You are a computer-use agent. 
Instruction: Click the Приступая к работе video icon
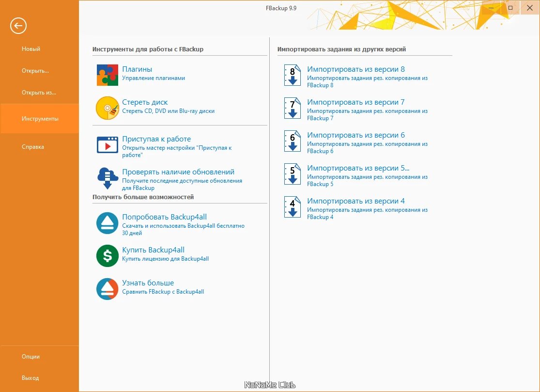coord(108,145)
